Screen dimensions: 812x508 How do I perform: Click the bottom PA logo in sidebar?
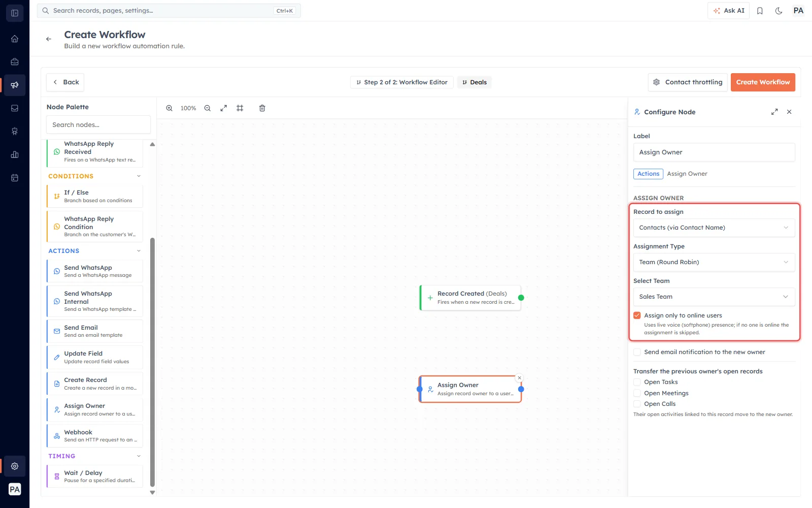click(15, 489)
